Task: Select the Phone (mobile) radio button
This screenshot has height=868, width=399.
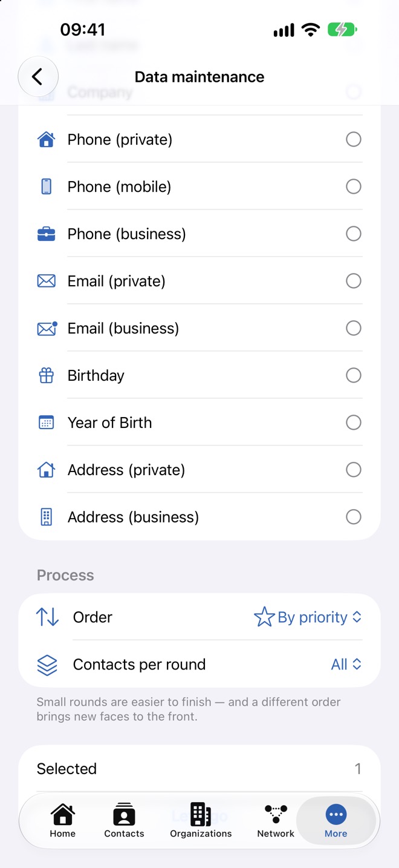Action: (x=354, y=186)
